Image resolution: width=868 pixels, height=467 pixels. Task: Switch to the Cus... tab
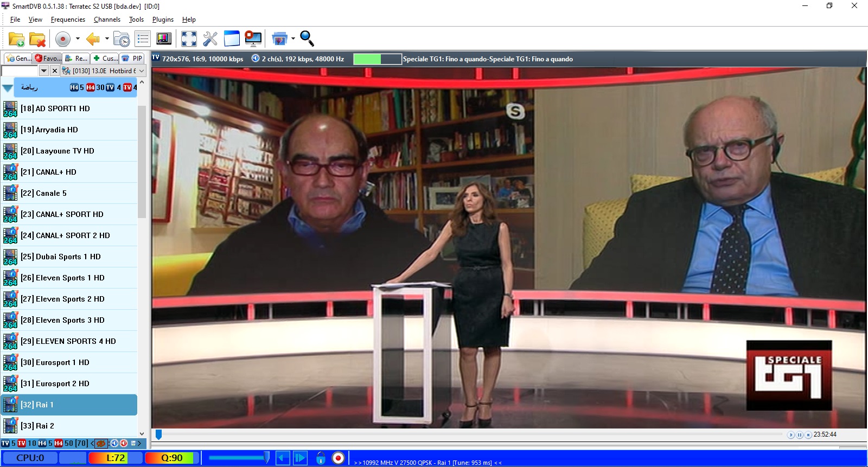[105, 58]
